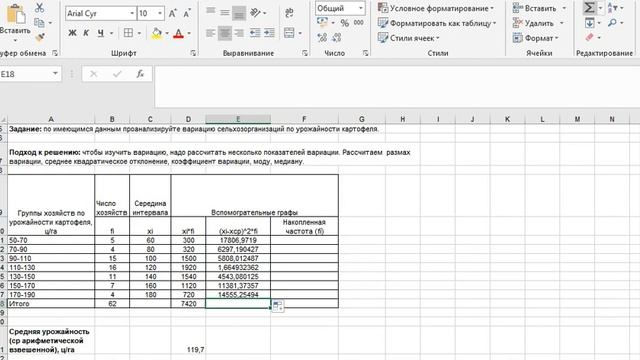Click the Merge and Center icon
This screenshot has width=640, height=360.
(x=289, y=33)
